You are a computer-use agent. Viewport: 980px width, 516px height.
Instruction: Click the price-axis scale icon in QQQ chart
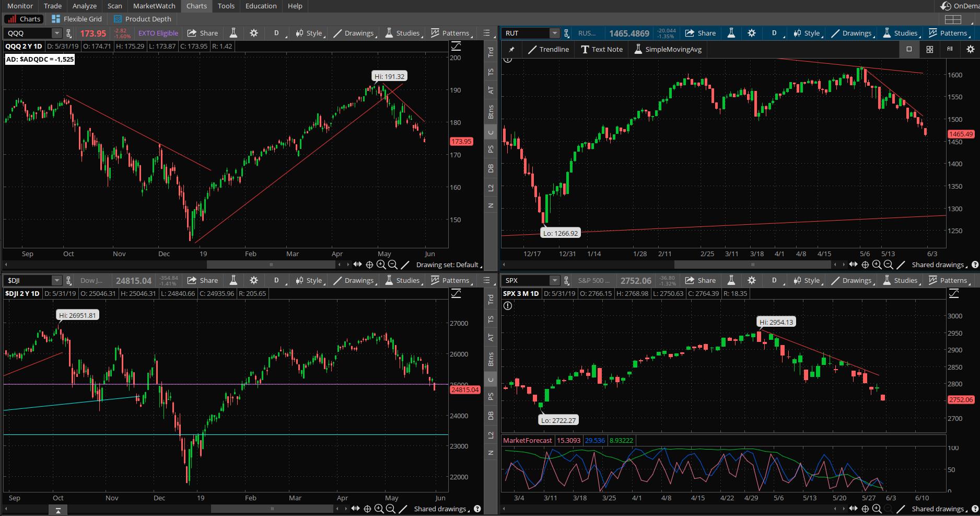point(456,47)
